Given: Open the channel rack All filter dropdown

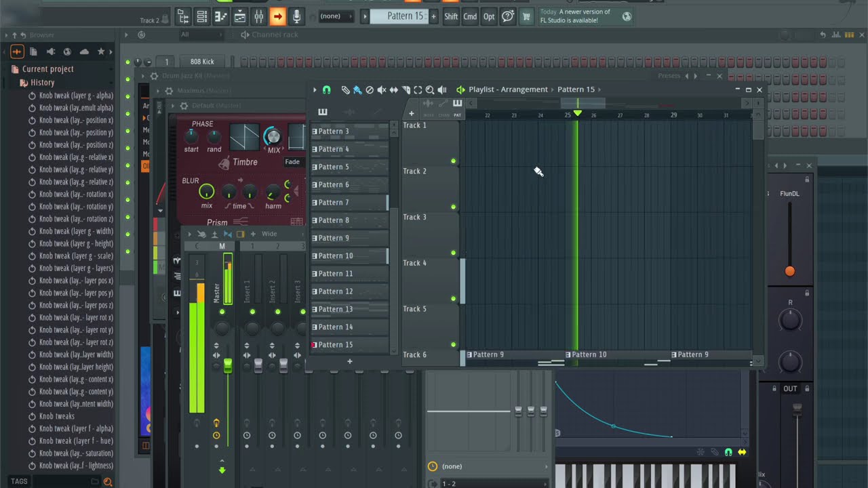Looking at the screenshot, I should (x=200, y=35).
